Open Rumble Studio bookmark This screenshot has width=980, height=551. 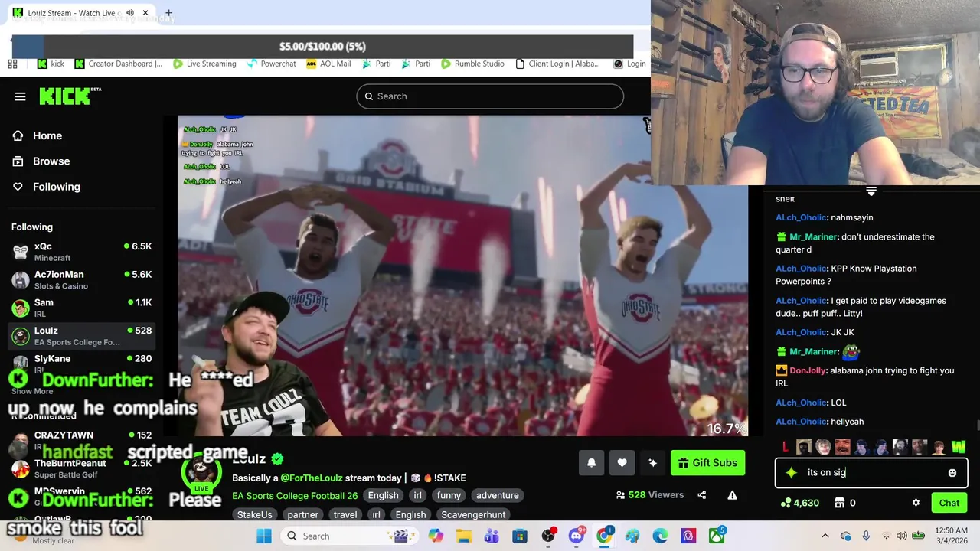pos(472,64)
